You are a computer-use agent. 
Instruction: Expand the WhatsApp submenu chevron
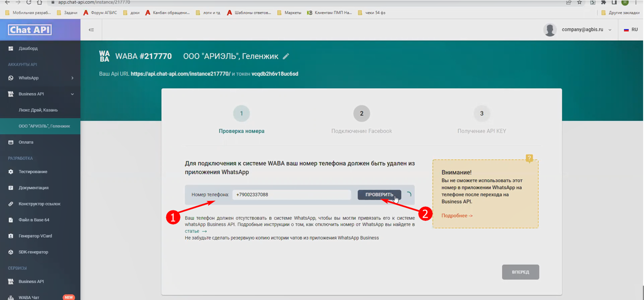click(x=72, y=78)
